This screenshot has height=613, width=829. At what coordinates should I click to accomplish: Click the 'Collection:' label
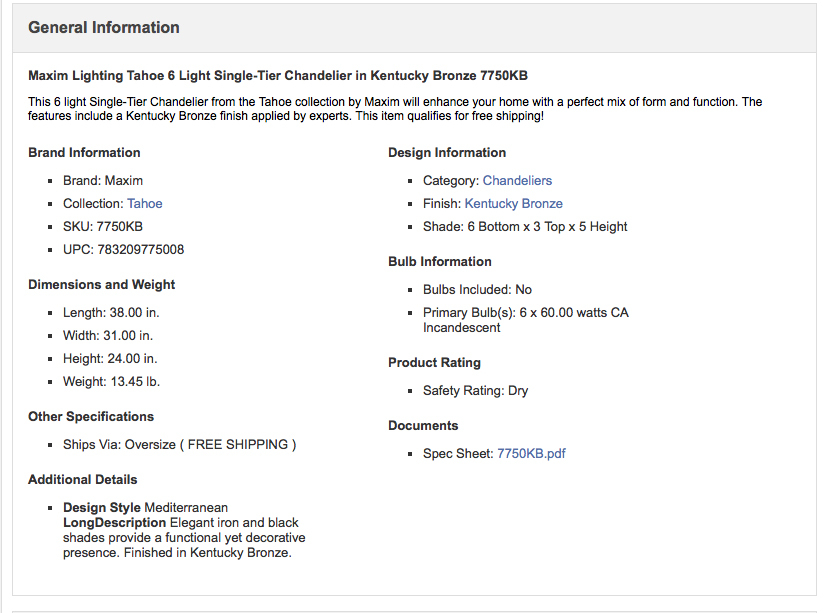[x=93, y=204]
